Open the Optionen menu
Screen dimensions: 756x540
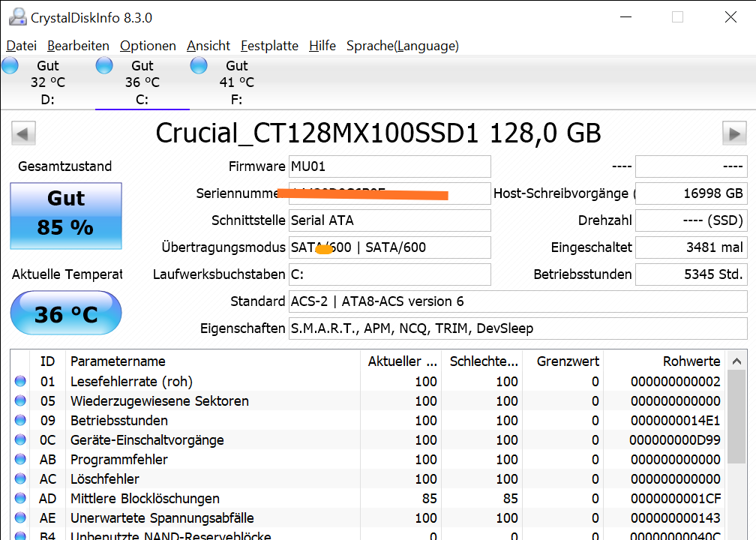click(x=148, y=46)
